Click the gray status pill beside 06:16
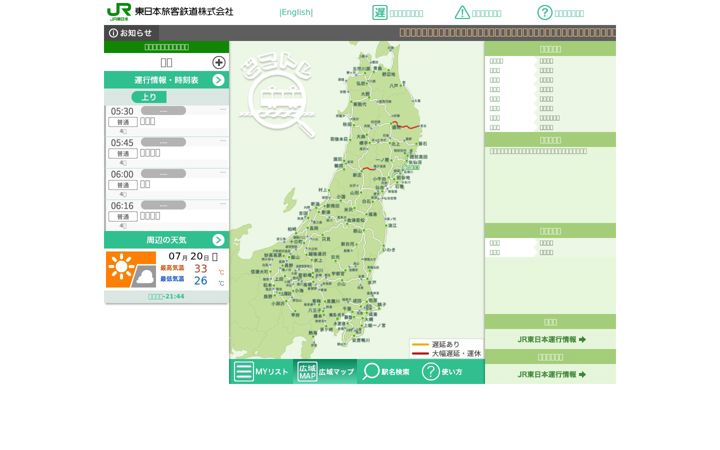 coord(163,205)
